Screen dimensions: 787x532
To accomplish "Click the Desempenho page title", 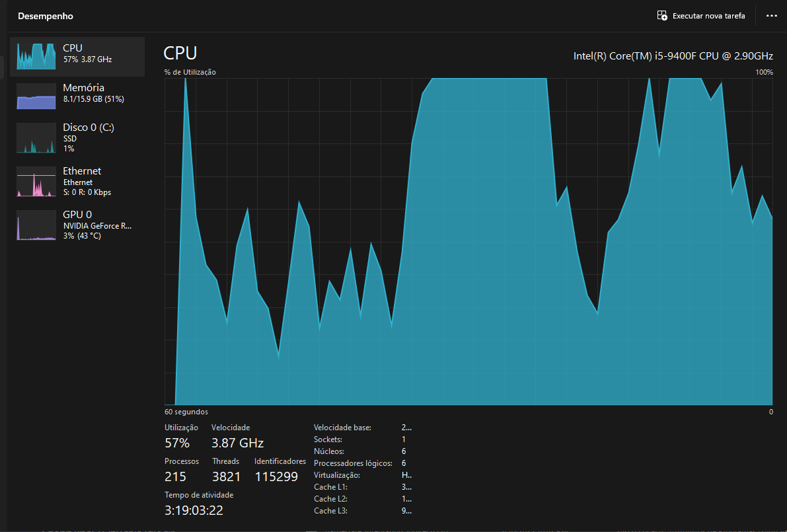I will pyautogui.click(x=45, y=15).
